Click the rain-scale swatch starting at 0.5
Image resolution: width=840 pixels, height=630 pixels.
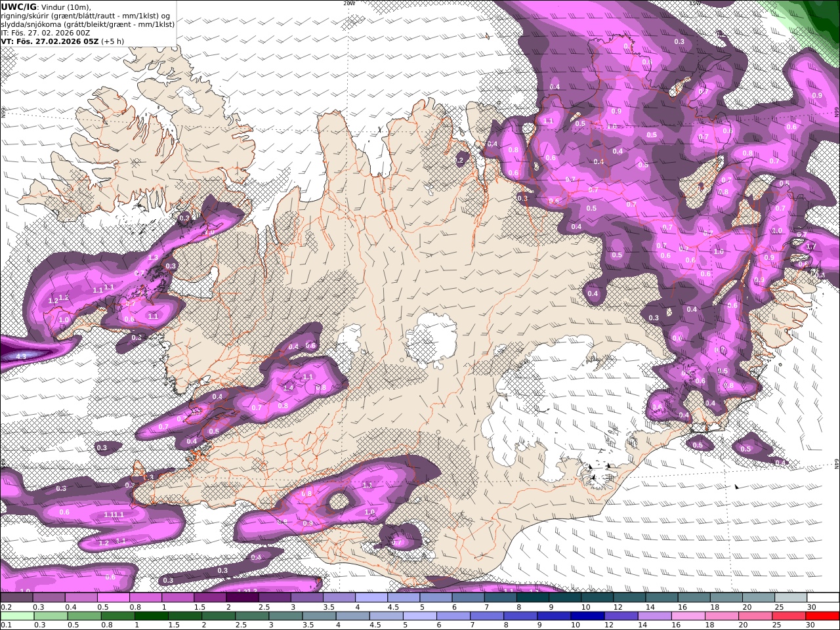(x=84, y=616)
